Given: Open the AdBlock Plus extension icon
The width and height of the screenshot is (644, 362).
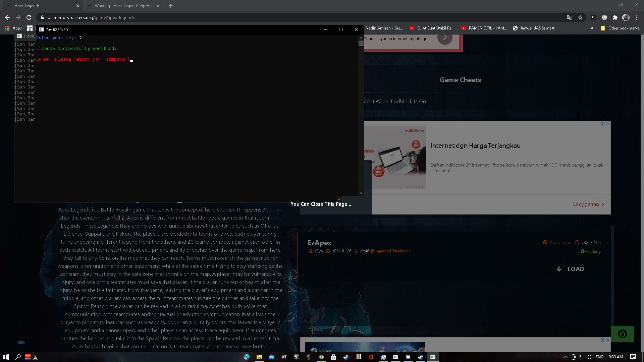Looking at the screenshot, I should [604, 17].
